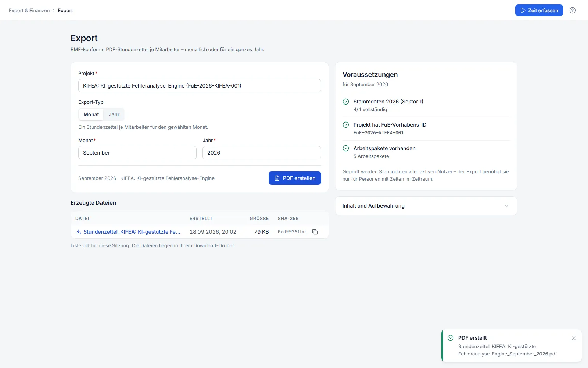Open the help question mark icon
Image resolution: width=588 pixels, height=368 pixels.
[573, 10]
